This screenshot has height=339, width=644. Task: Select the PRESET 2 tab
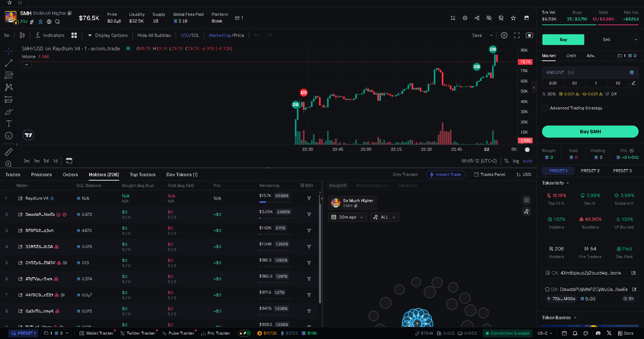(590, 171)
